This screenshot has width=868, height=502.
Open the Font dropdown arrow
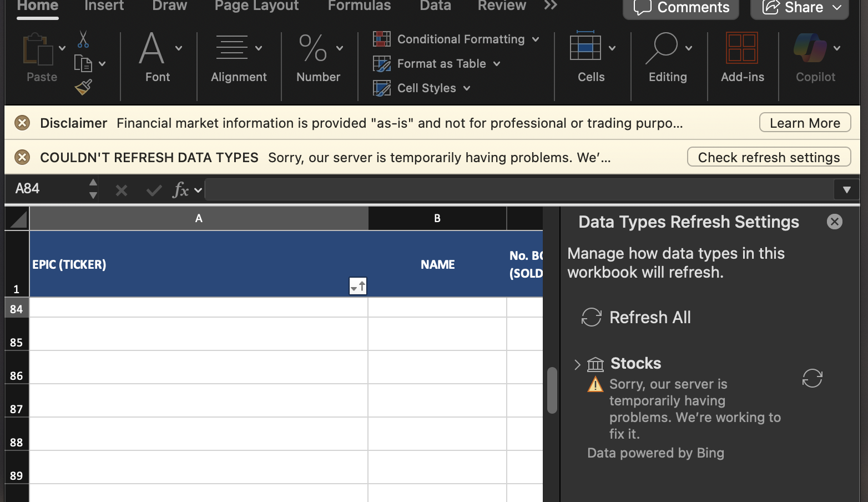[178, 47]
